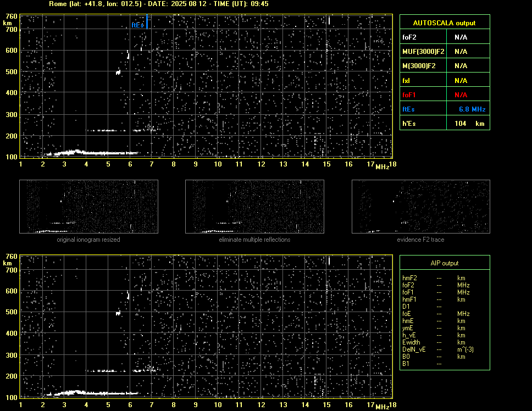Click the 'original ionogram resized' caption
This screenshot has width=532, height=411.
88,240
